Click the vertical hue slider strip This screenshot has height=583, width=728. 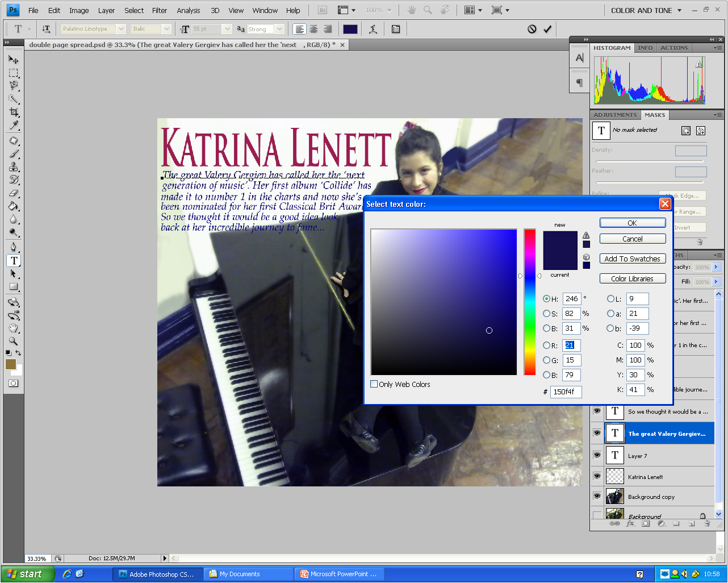click(x=530, y=302)
